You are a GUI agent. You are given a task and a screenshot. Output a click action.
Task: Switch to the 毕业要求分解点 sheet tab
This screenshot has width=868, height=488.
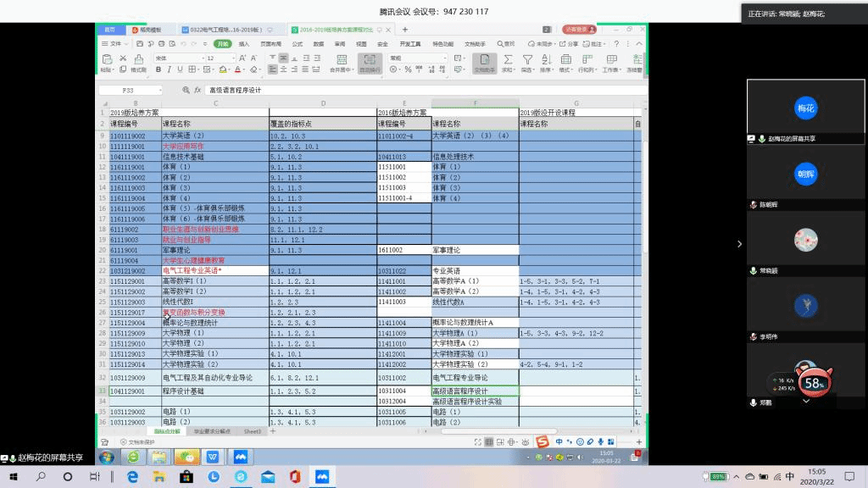click(212, 431)
